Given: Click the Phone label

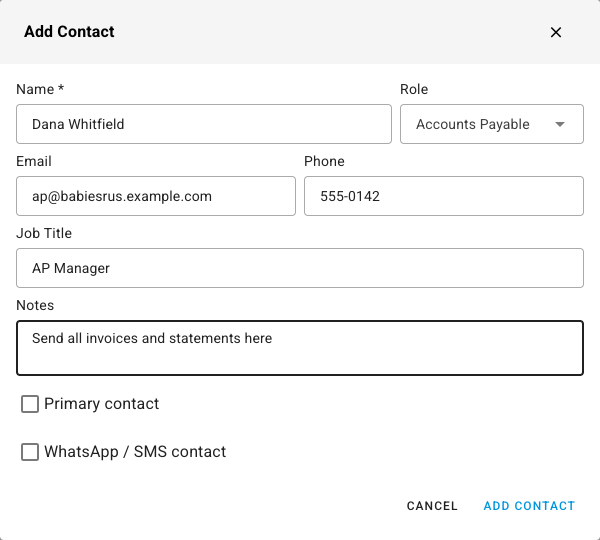Looking at the screenshot, I should [x=324, y=161].
